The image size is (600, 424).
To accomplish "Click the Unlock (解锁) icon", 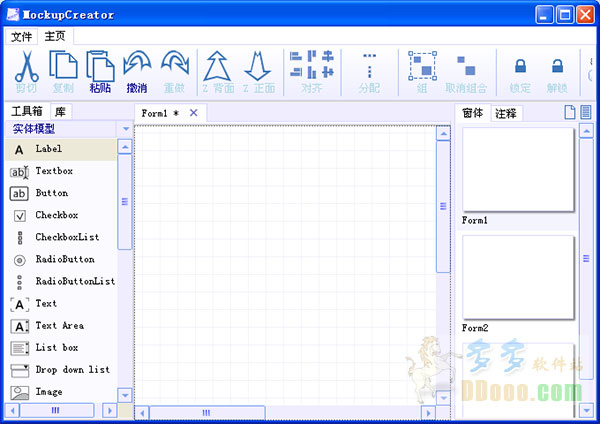I will point(557,66).
